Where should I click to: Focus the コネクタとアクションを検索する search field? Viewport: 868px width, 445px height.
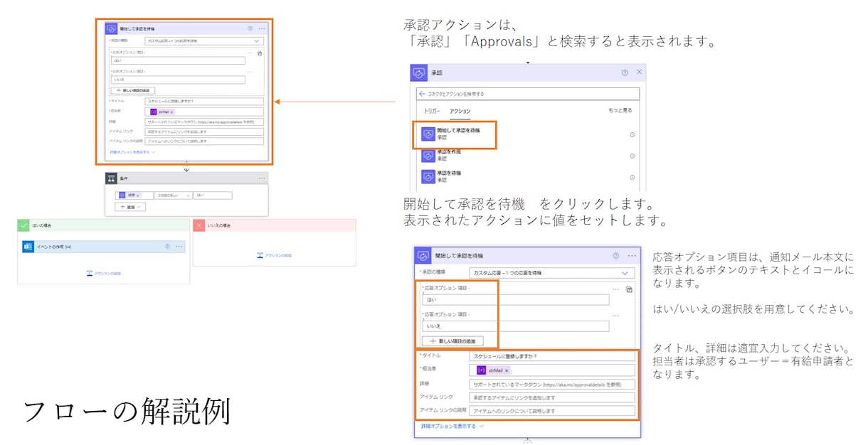(528, 94)
